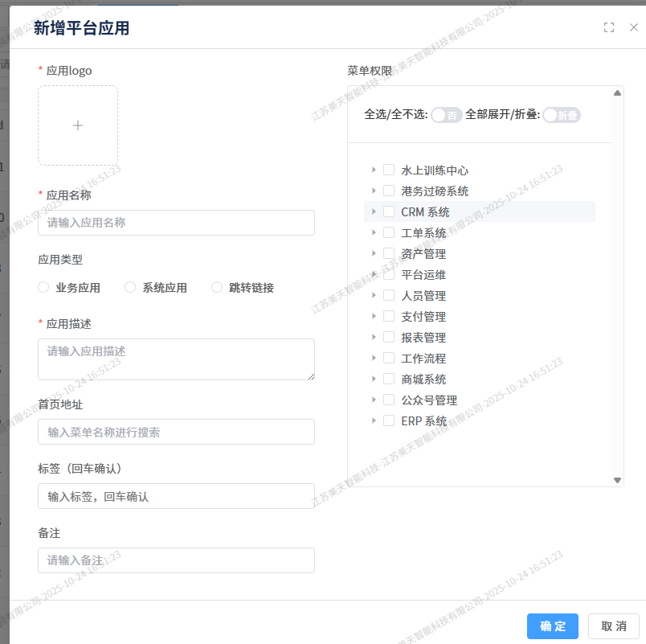Tick the ERP 系统 checkbox
This screenshot has height=644, width=646.
click(389, 421)
